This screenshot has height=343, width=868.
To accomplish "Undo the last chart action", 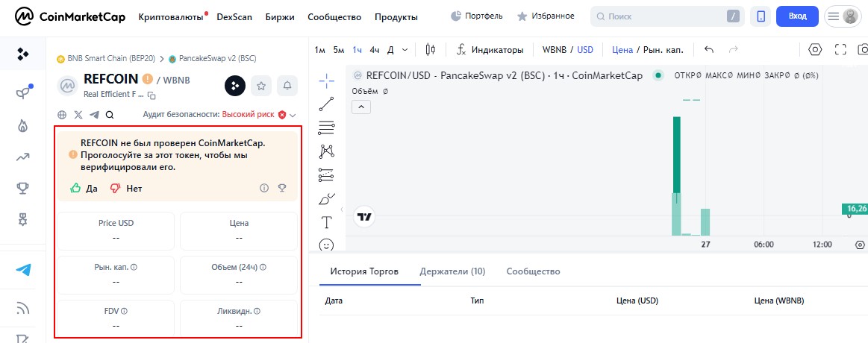I will pos(709,50).
